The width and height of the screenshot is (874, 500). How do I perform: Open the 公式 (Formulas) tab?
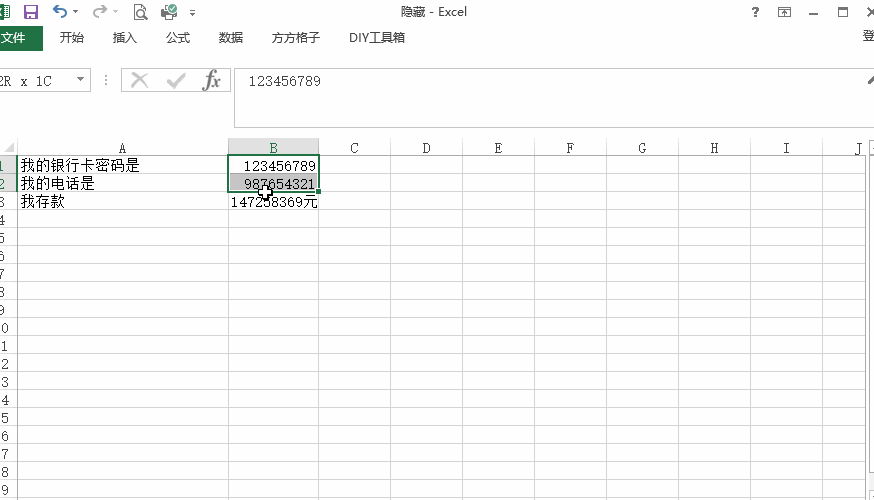click(x=178, y=38)
